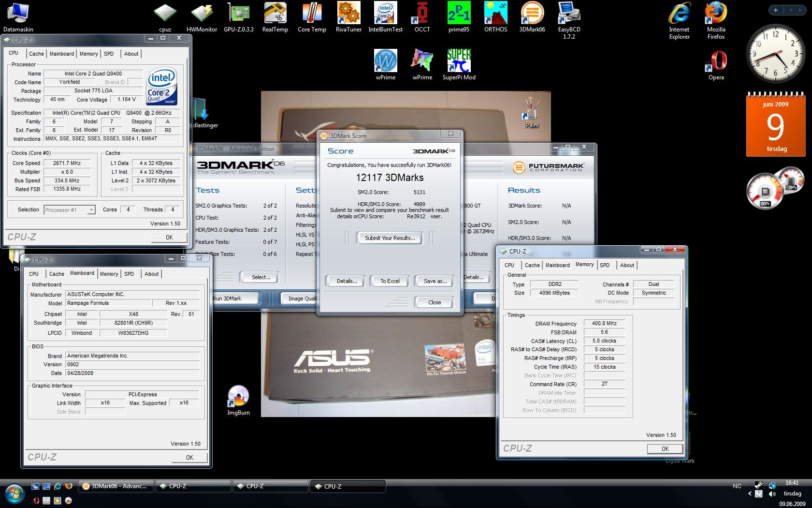Click the Windows Start orb
The height and width of the screenshot is (508, 812).
tap(14, 494)
